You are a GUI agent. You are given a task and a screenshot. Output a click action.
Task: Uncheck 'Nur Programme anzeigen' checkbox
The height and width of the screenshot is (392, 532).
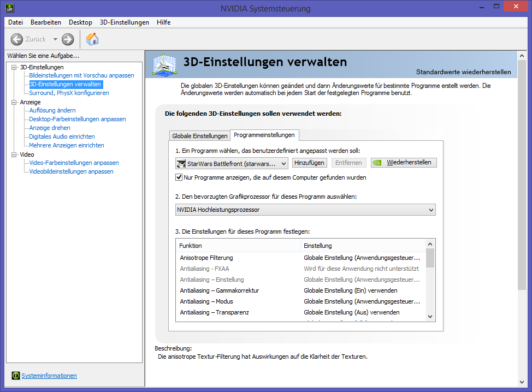tap(179, 177)
